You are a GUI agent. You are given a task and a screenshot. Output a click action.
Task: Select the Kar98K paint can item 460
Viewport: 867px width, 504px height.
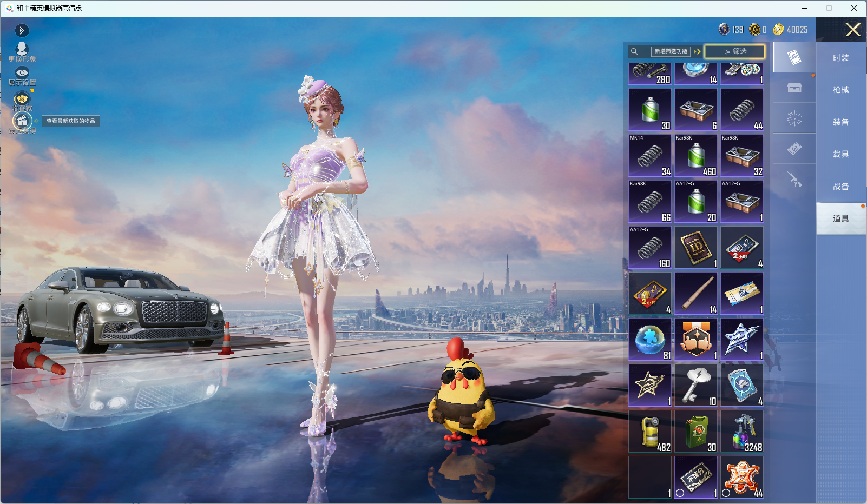tap(696, 156)
